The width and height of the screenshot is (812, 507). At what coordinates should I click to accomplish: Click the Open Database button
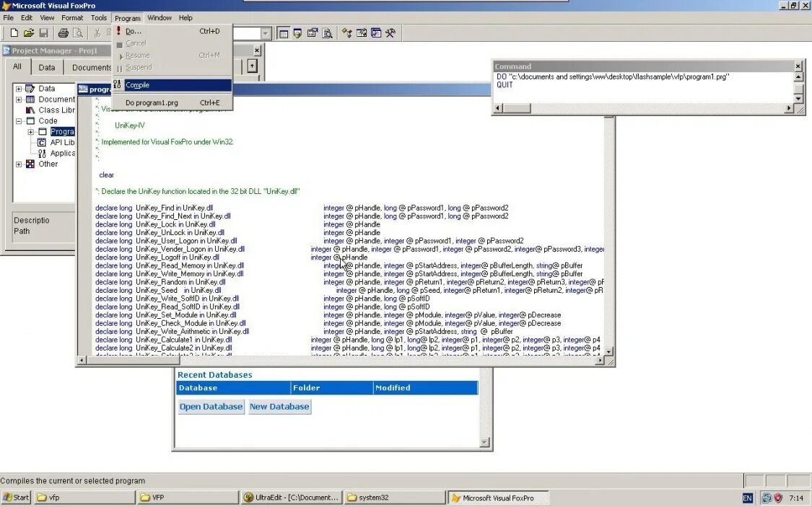(x=211, y=407)
